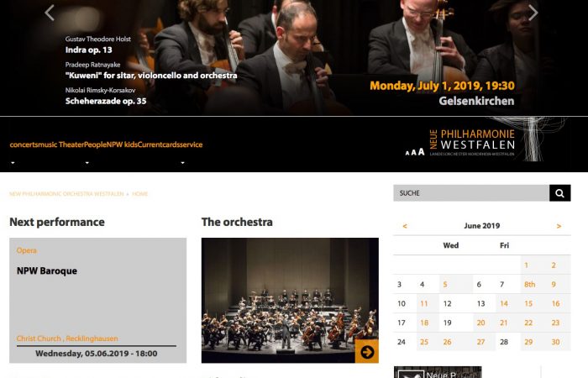Viewport: 588px width, 378px height.
Task: Click the previous slide arrow in banner
Action: click(50, 13)
